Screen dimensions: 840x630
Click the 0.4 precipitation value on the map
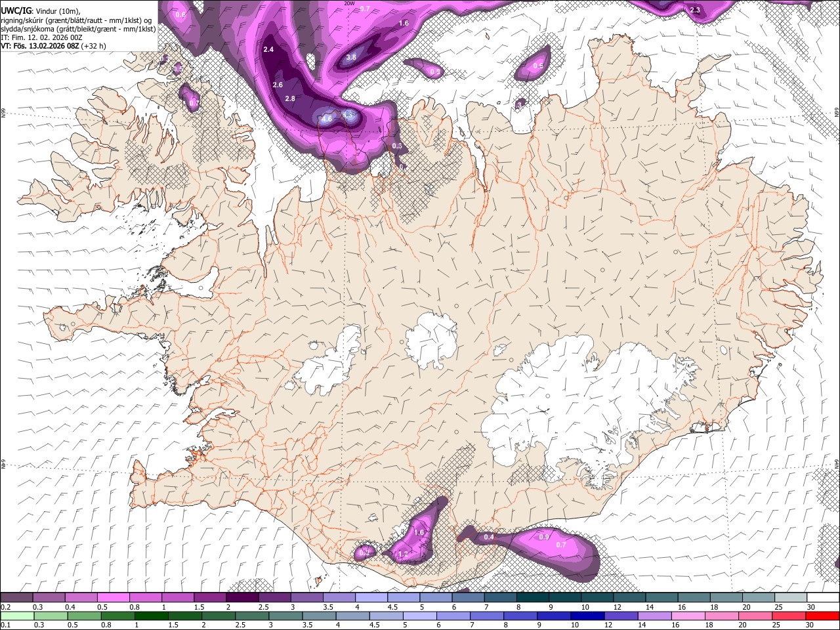click(x=489, y=537)
